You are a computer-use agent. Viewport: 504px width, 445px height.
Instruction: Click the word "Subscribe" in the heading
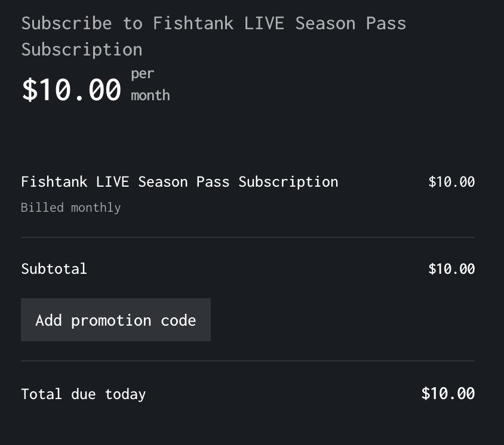coord(66,23)
